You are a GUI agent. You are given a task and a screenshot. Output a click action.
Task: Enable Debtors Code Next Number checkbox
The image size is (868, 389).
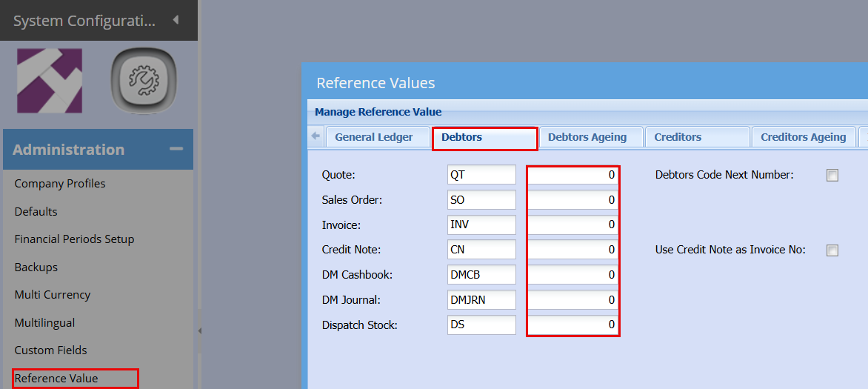[x=832, y=176]
